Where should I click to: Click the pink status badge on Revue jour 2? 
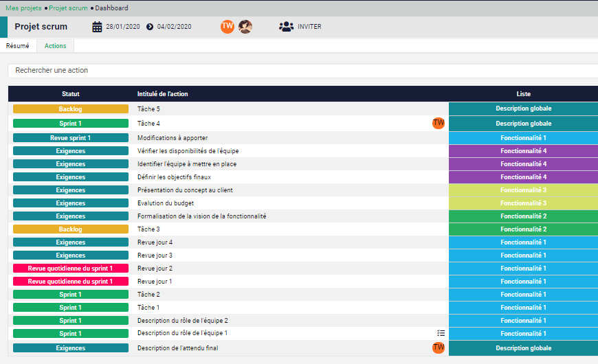pos(71,269)
